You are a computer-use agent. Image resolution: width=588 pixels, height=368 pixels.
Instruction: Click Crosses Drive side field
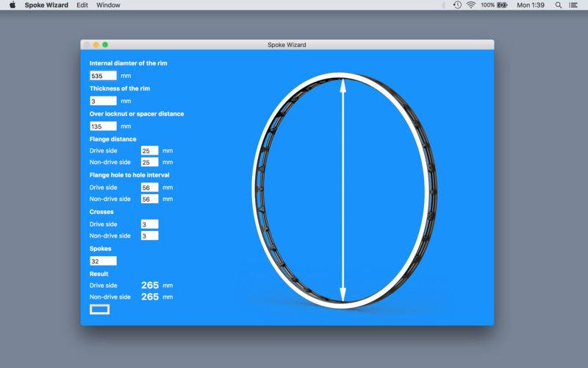pyautogui.click(x=150, y=224)
